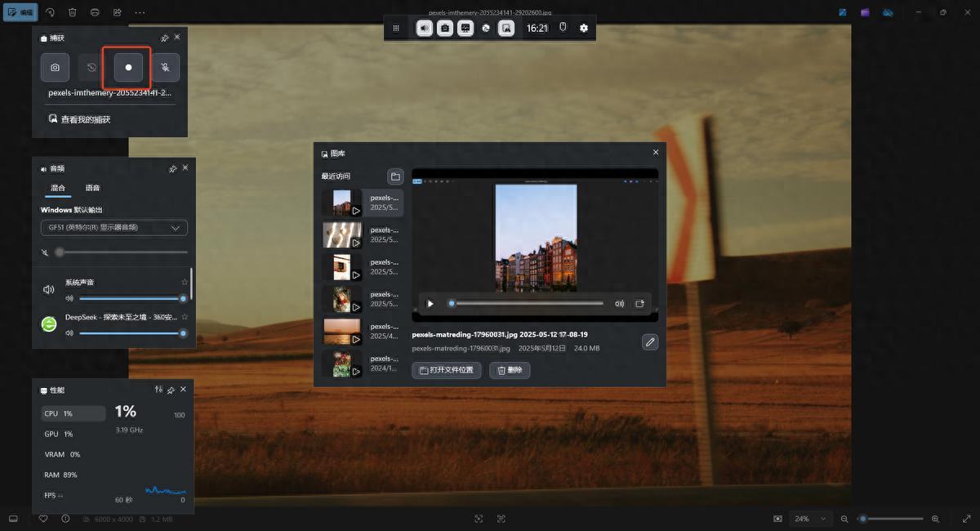Play the capture preview video
The image size is (980, 531).
[430, 304]
